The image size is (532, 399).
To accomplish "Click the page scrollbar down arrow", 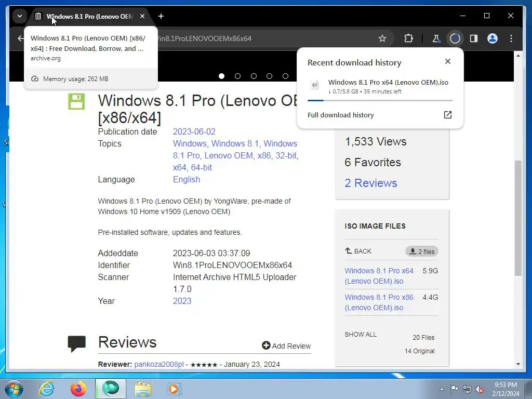I will click(x=518, y=364).
